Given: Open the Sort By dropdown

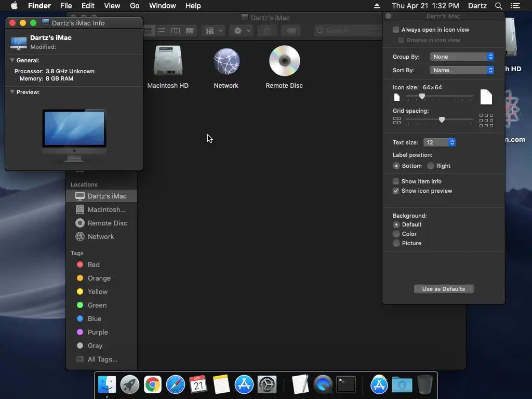Looking at the screenshot, I should (x=462, y=70).
